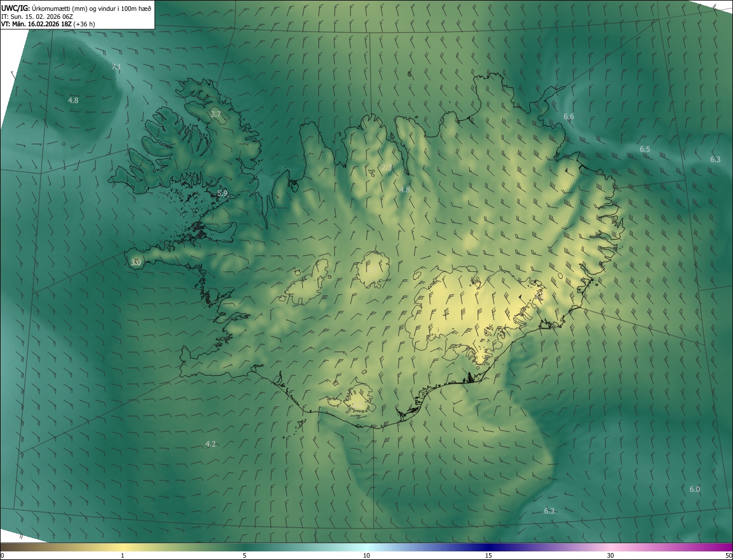Click the 4.8 label in the offshore area northwest of Westfjords

click(73, 100)
